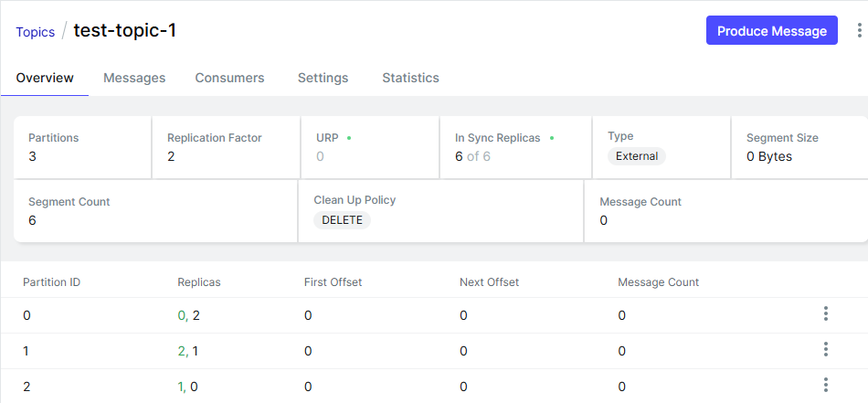Click the test-topic-1 page title
This screenshot has width=868, height=403.
point(124,30)
